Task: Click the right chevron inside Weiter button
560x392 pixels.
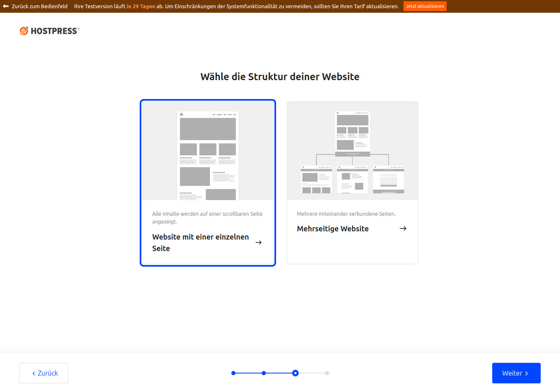Action: (526, 374)
